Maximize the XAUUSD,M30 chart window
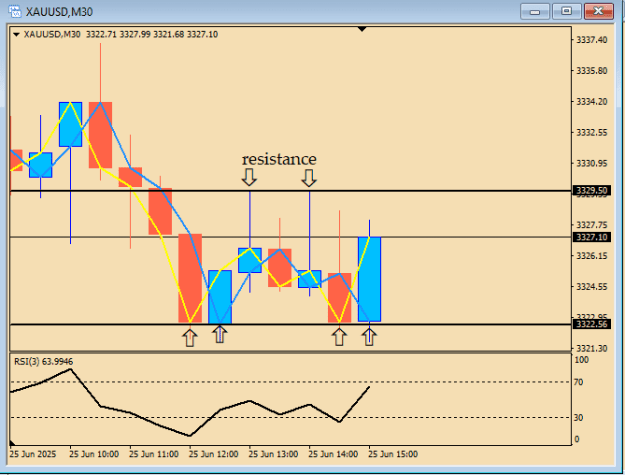This screenshot has width=625, height=475. [x=566, y=11]
